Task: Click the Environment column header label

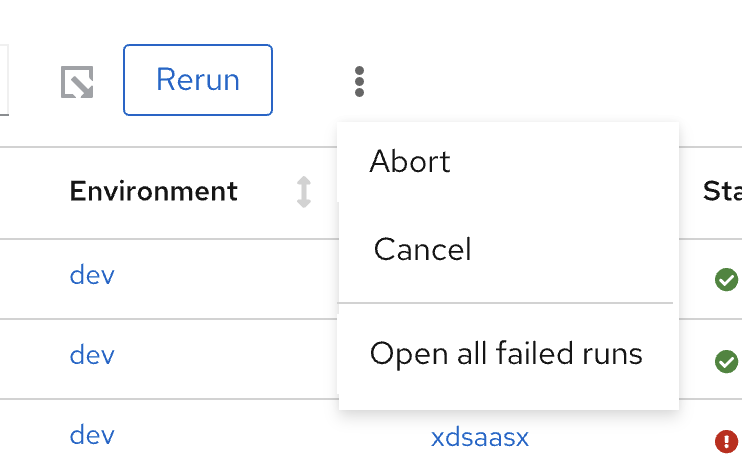Action: [153, 191]
